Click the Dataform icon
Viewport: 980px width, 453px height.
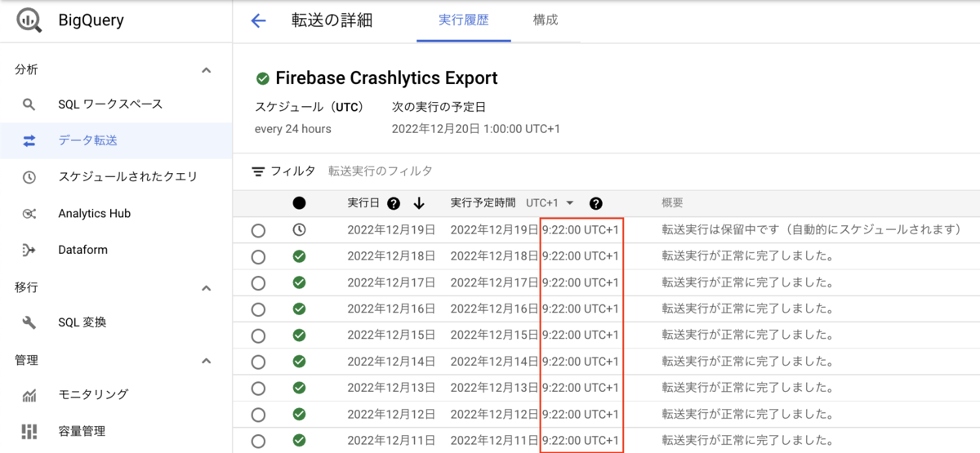coord(29,250)
